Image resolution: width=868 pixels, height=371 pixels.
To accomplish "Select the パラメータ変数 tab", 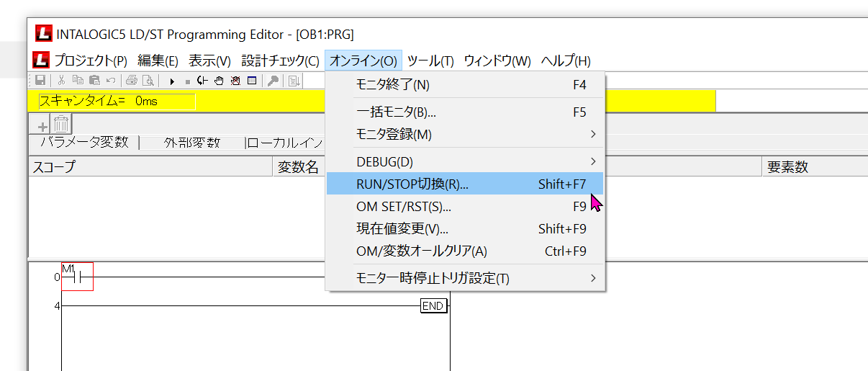I will coord(84,143).
